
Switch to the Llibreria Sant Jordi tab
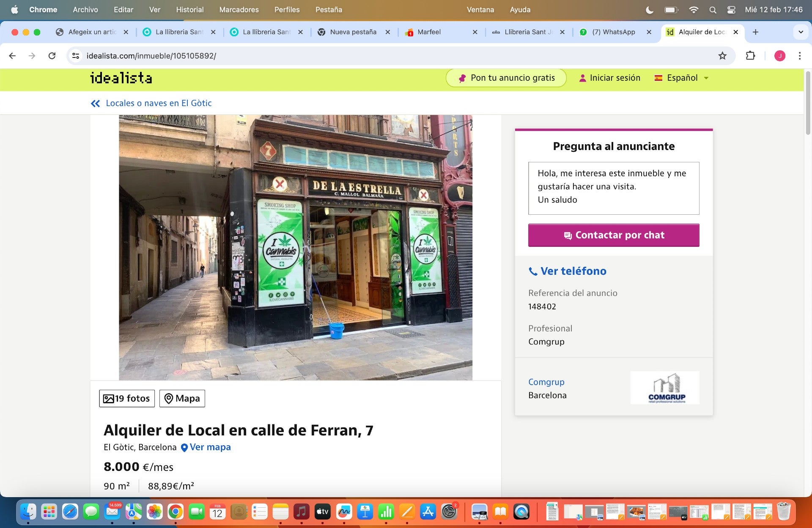tap(528, 32)
